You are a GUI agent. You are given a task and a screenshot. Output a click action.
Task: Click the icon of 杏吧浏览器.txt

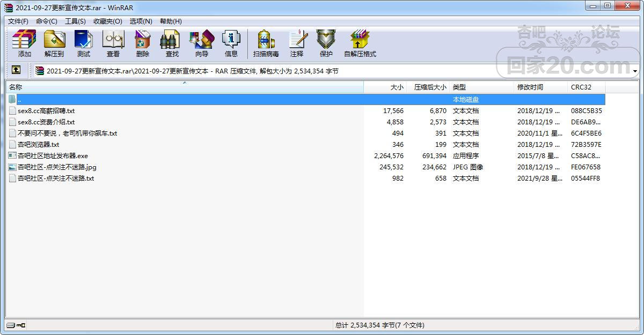(12, 144)
